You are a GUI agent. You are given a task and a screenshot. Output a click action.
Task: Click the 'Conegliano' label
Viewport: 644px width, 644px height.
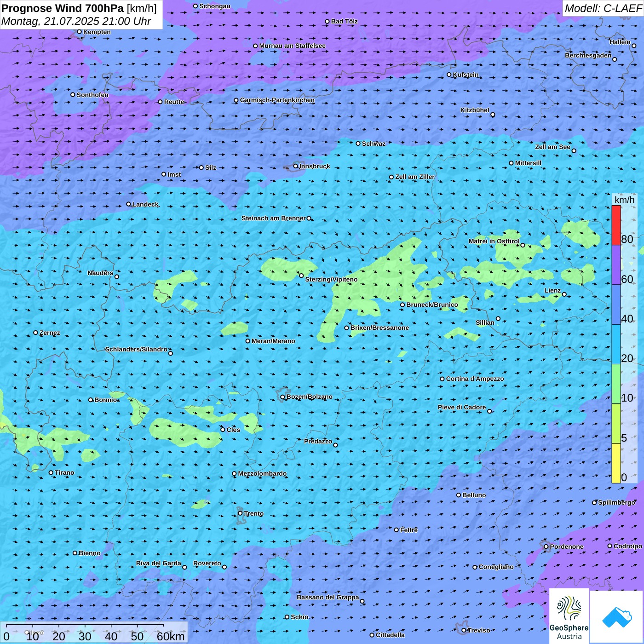click(496, 567)
